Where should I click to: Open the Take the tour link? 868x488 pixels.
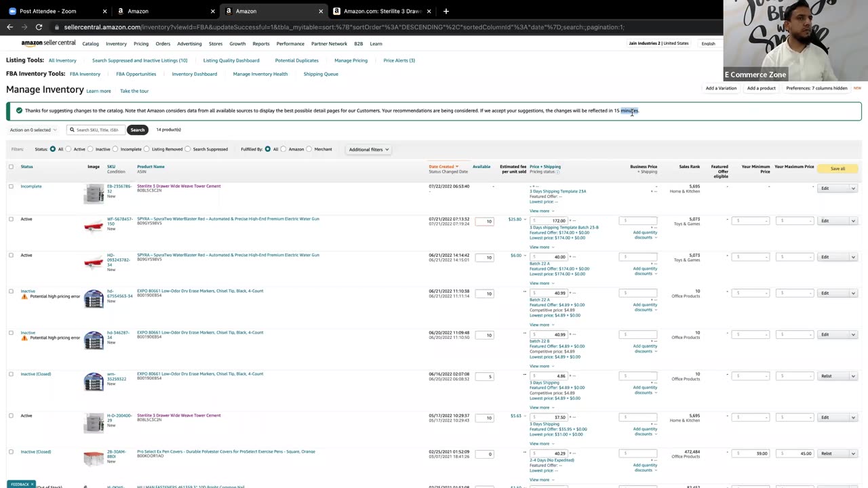coord(134,91)
